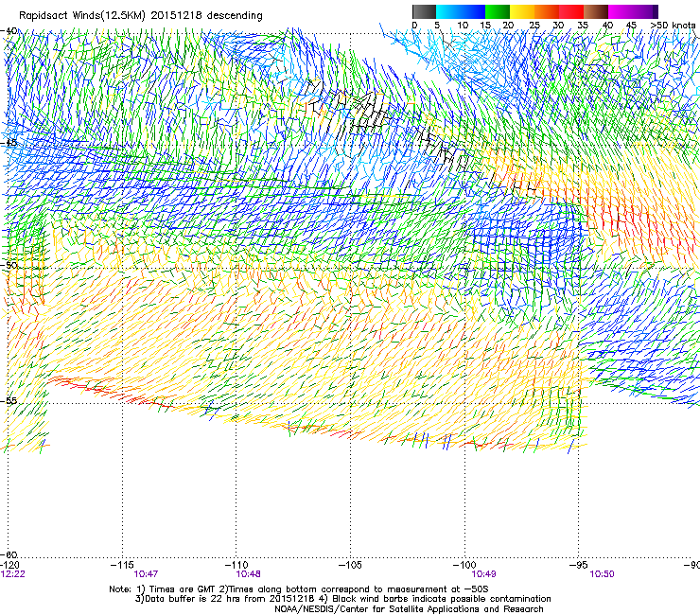Screen dimensions: 700x615
Task: Click the '>50 knots' legend label
Action: (673, 26)
